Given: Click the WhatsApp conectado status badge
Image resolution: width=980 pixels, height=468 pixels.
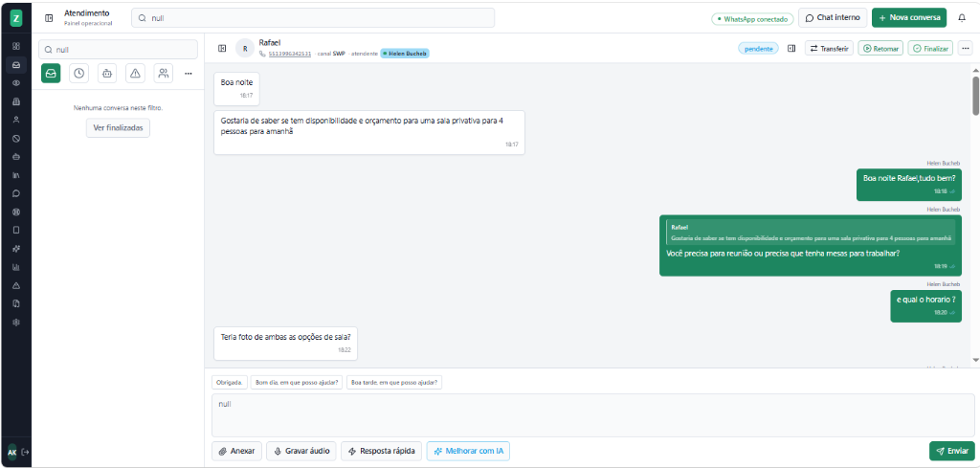Looking at the screenshot, I should (x=752, y=19).
